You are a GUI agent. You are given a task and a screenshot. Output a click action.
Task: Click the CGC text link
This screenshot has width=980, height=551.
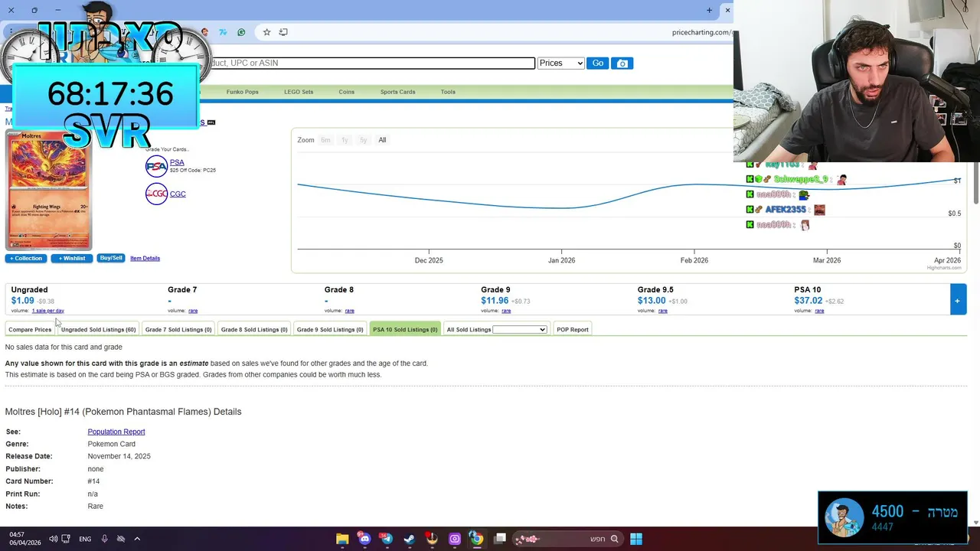tap(178, 194)
